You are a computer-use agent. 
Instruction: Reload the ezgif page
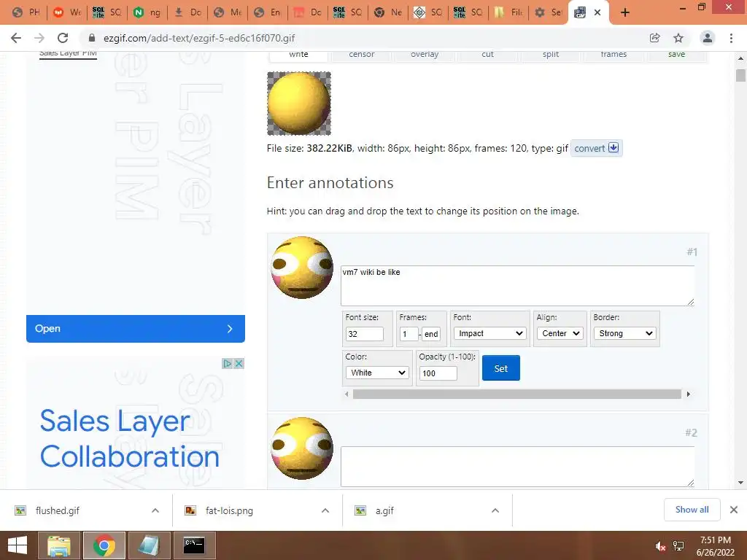63,38
